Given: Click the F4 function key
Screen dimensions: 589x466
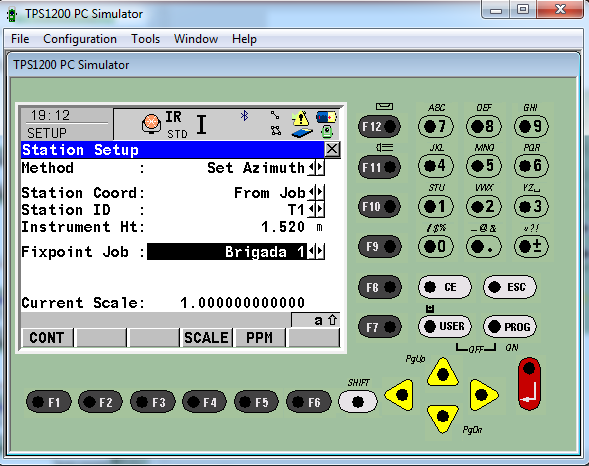Looking at the screenshot, I should pos(205,402).
